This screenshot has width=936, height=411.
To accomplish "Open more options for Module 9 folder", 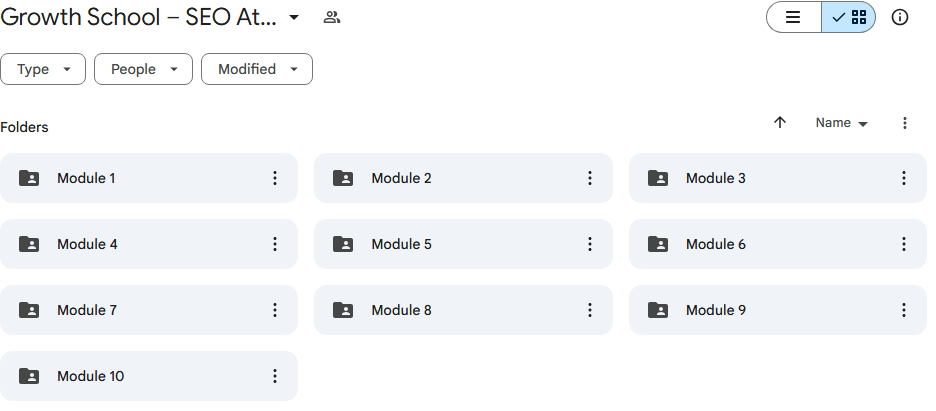I will (x=904, y=310).
